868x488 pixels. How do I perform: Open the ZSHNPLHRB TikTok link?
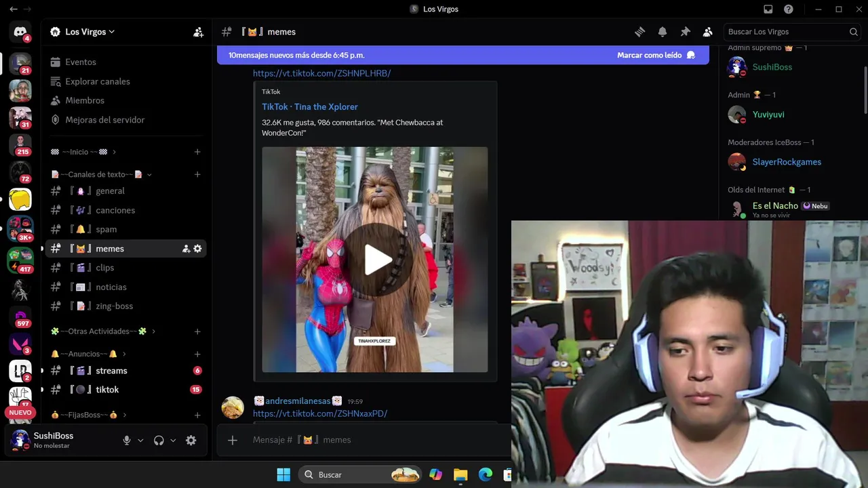coord(321,73)
